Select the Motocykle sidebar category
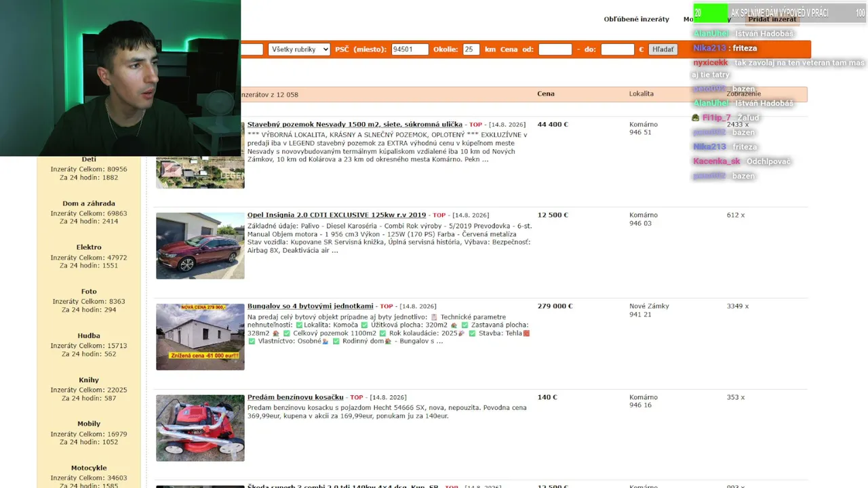Image resolution: width=868 pixels, height=488 pixels. (89, 468)
